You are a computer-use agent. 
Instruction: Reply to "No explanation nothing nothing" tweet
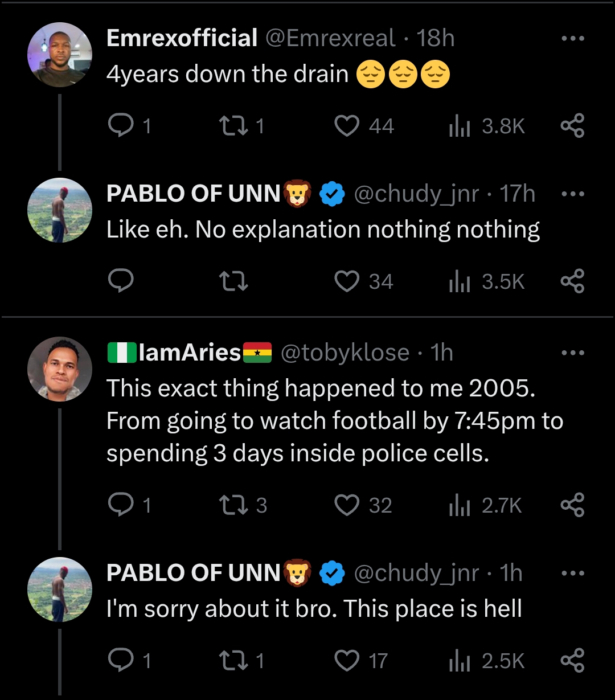120,281
